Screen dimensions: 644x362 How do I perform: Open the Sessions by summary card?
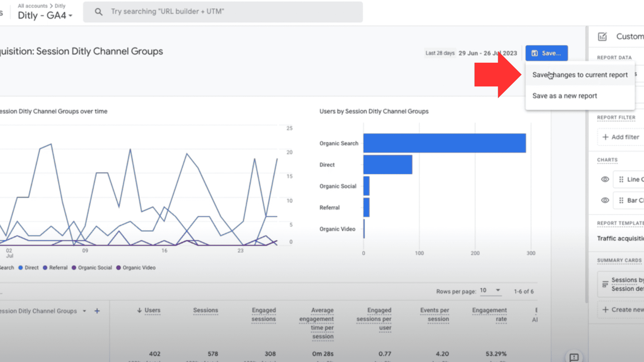click(x=621, y=284)
